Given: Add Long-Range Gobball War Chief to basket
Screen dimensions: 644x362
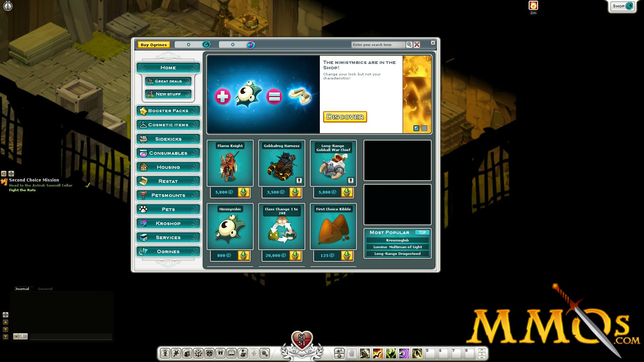Looking at the screenshot, I should (x=347, y=192).
